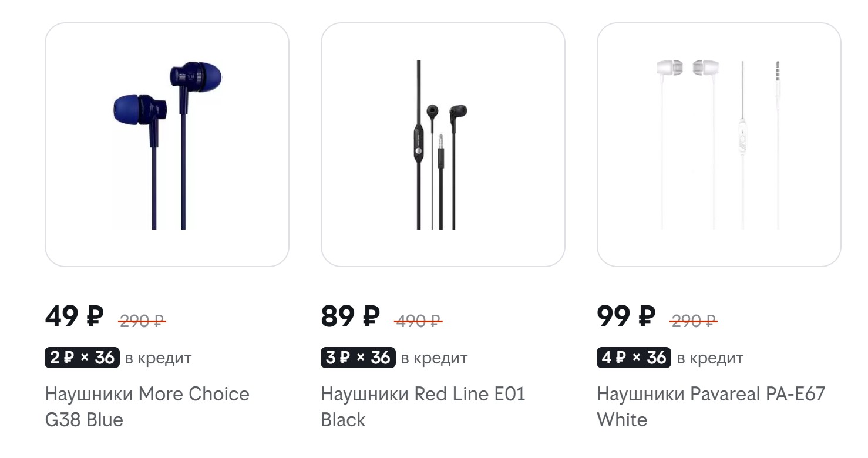Click "в кредит" text beside 4 ₽ × 36
The image size is (868, 458).
click(710, 358)
